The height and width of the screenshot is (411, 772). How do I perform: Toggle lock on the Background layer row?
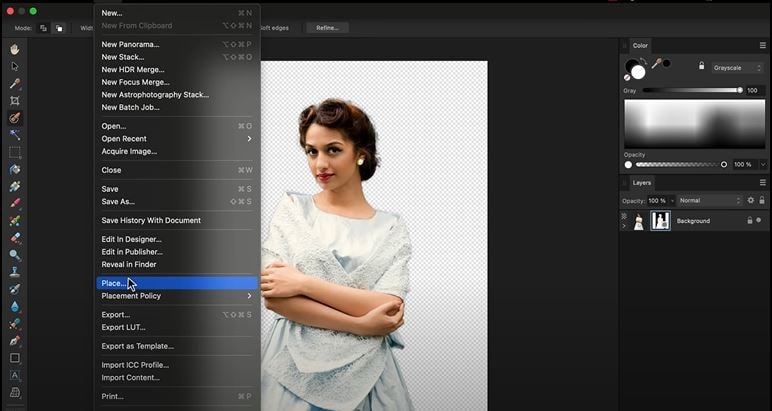point(750,221)
